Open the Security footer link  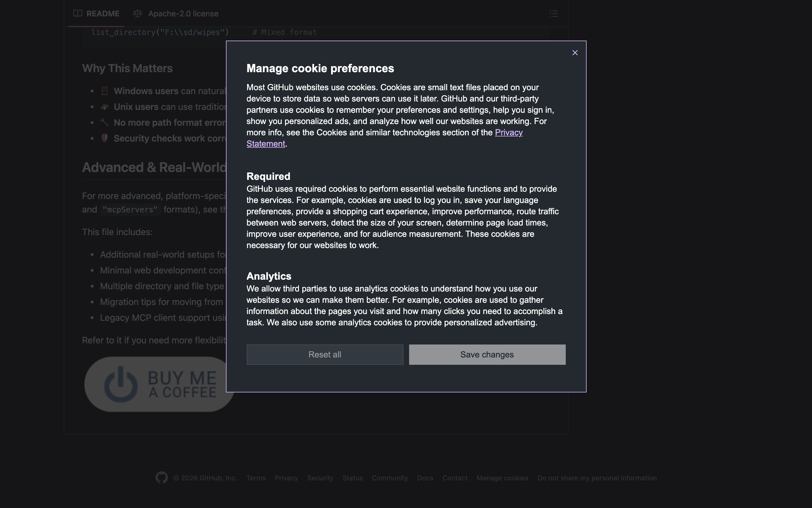click(x=320, y=478)
